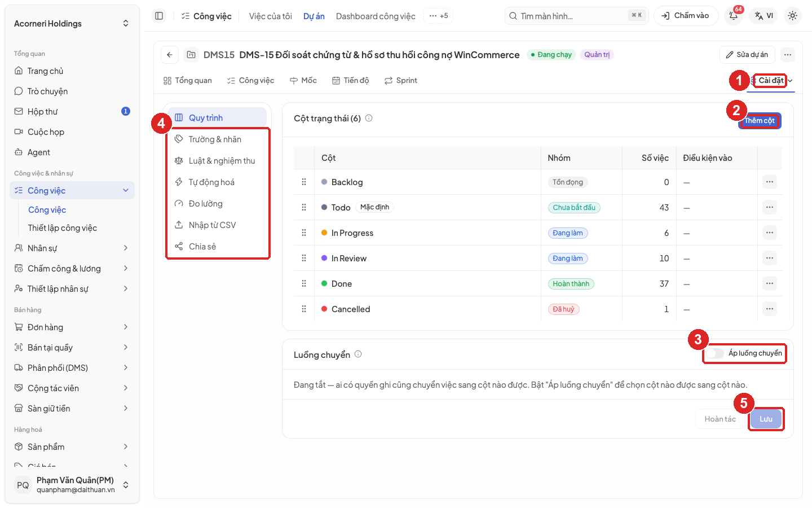Screen dimensions: 812x508
Task: Expand the Đơn hàng sidebar section
Action: [x=126, y=327]
